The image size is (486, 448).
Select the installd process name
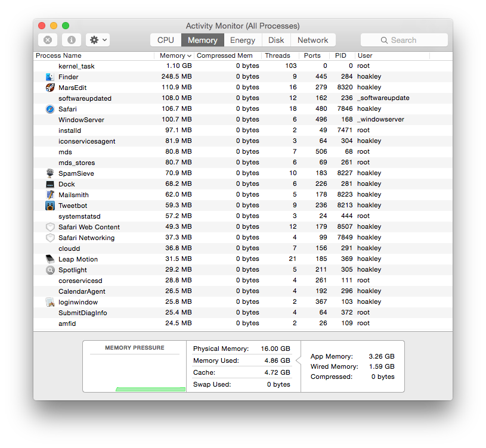70,130
